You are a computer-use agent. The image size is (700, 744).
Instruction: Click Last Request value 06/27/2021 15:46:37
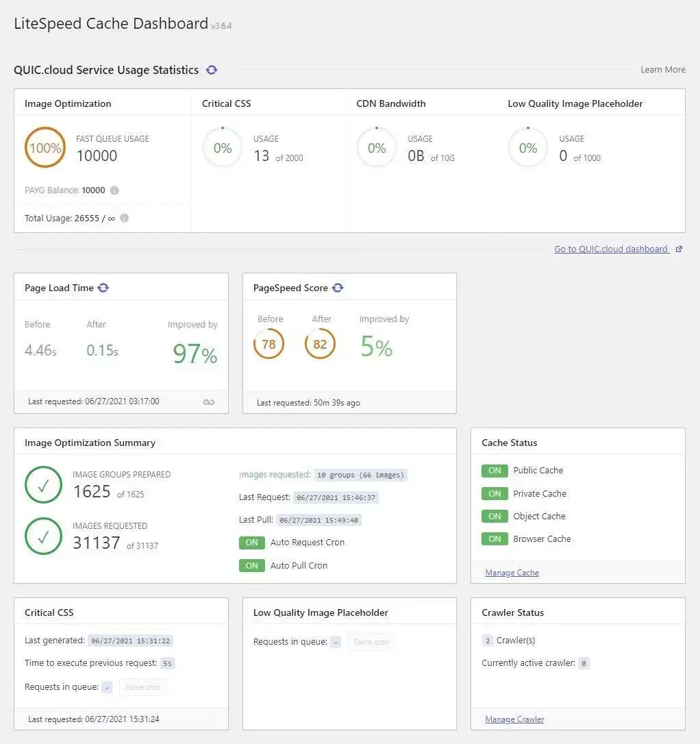pyautogui.click(x=336, y=498)
